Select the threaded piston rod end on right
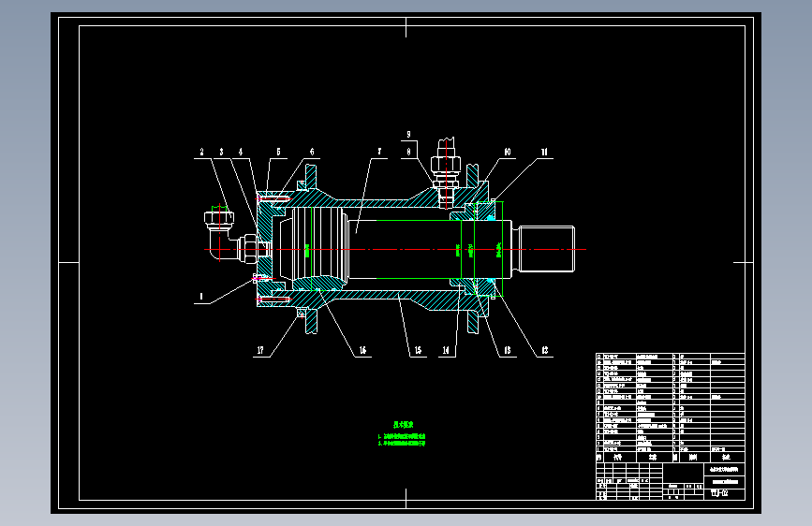 coord(547,249)
